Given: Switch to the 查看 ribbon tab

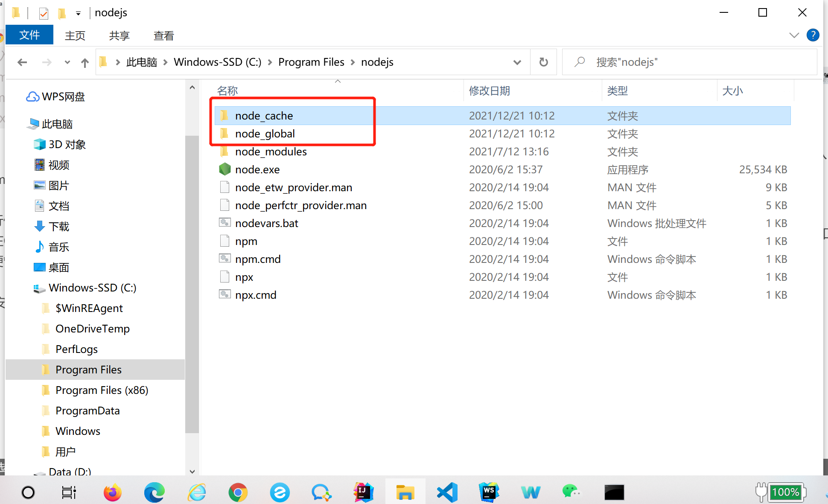Looking at the screenshot, I should tap(163, 35).
